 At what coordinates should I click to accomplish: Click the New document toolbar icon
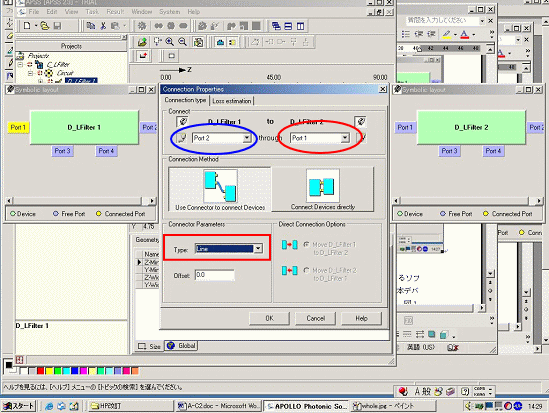(27, 26)
